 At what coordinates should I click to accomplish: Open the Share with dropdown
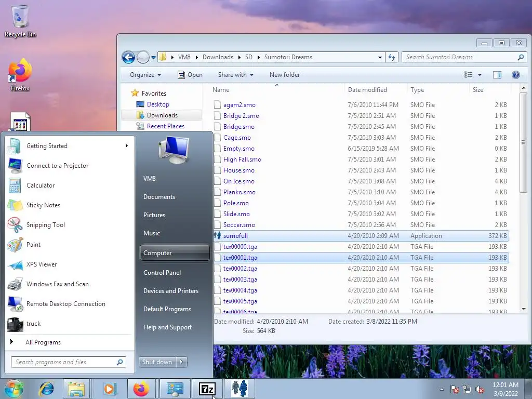point(236,75)
